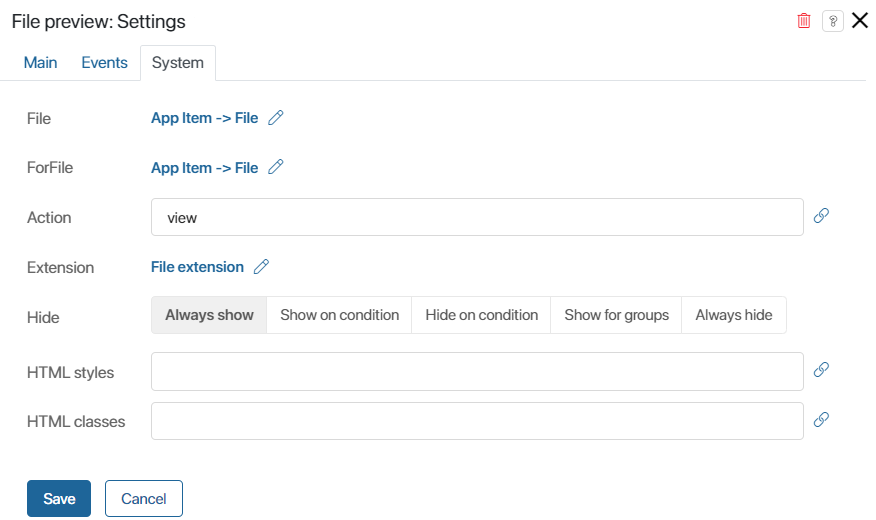Open the help question mark icon
The height and width of the screenshot is (520, 876).
pyautogui.click(x=832, y=21)
